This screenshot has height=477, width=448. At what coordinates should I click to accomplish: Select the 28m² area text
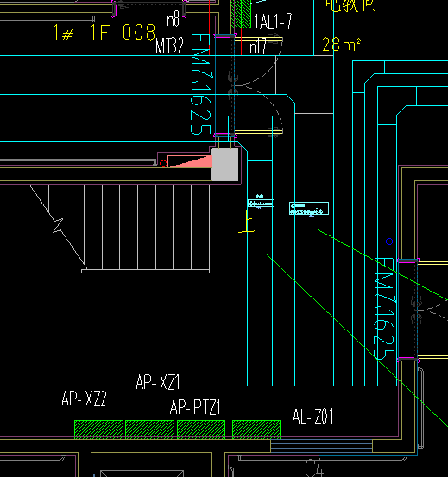342,45
